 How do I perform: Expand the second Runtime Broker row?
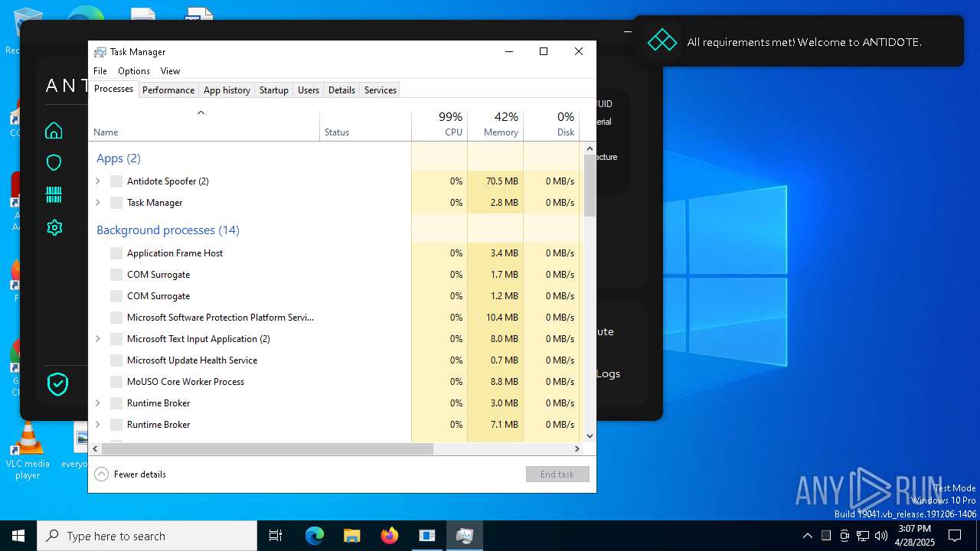tap(97, 425)
